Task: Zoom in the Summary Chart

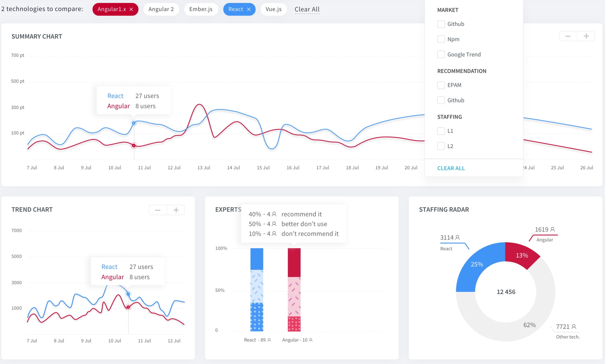Action: click(586, 36)
